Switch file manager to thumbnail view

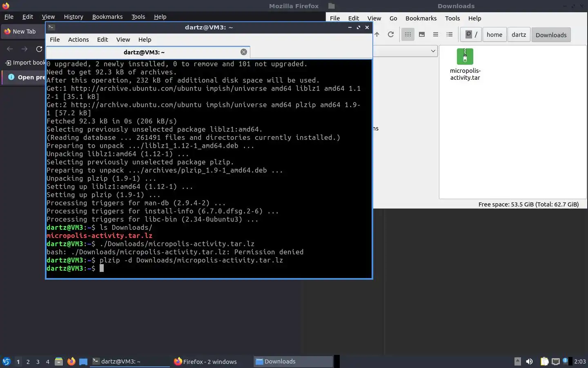tap(422, 35)
